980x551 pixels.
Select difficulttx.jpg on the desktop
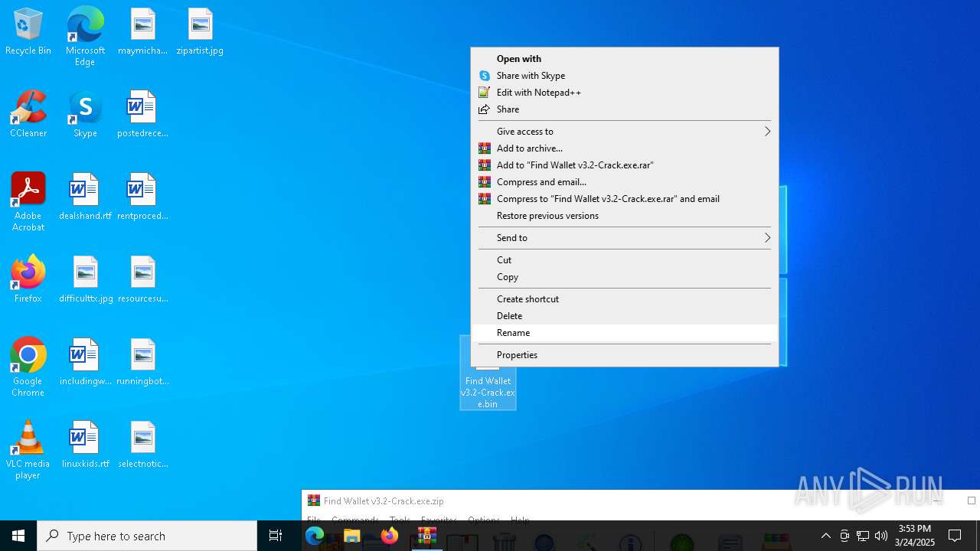click(x=85, y=279)
